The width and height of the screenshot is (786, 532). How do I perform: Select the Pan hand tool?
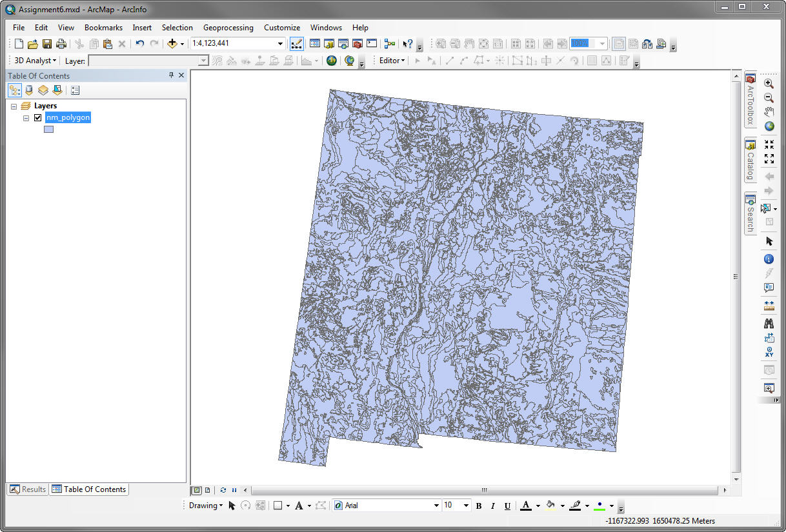[x=769, y=112]
